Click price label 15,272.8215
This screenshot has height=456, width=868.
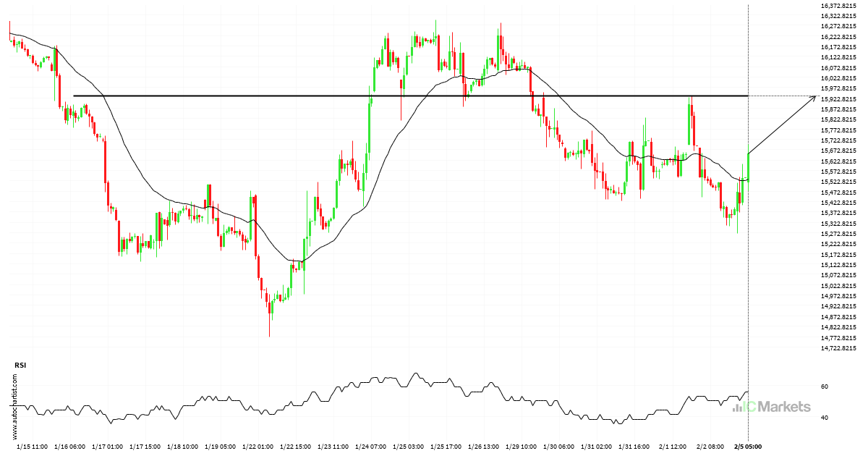(839, 234)
